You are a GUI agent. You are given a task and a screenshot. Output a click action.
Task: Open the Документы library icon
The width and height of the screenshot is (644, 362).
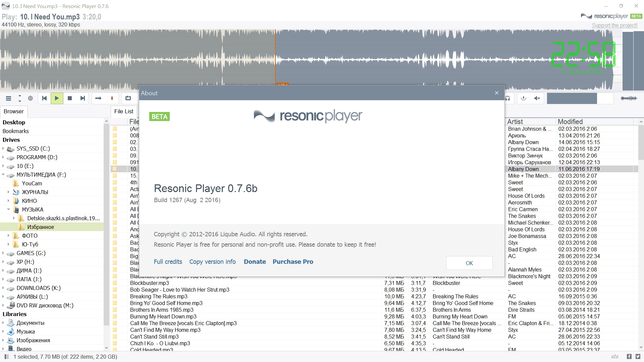point(11,323)
